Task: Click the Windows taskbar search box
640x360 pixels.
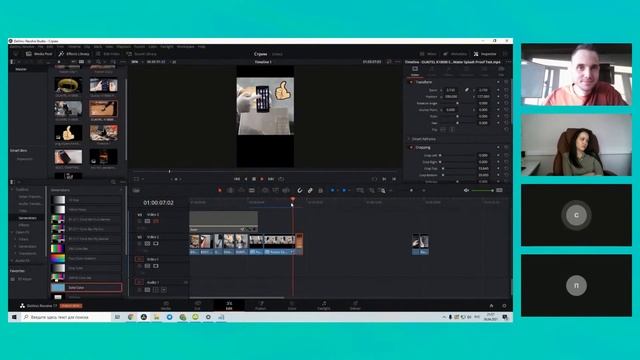Action: click(65, 317)
